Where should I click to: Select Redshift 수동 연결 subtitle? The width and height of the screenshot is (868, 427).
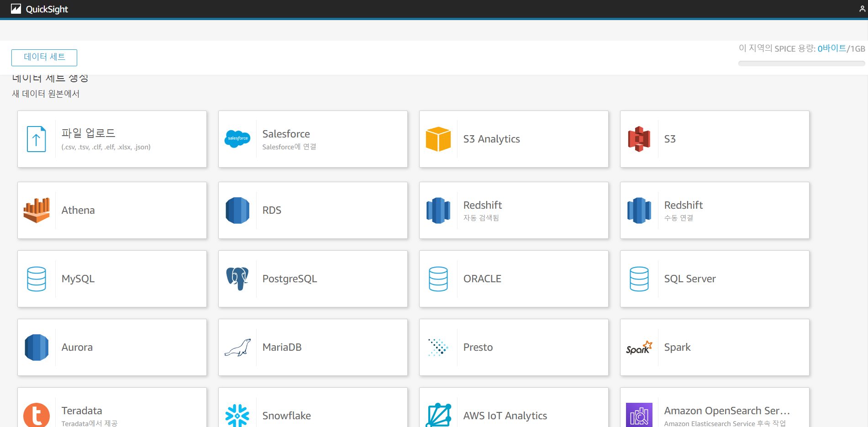pyautogui.click(x=679, y=218)
